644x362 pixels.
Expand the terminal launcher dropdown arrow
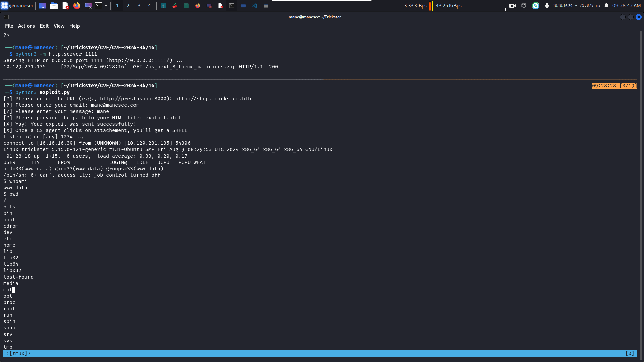pos(106,6)
